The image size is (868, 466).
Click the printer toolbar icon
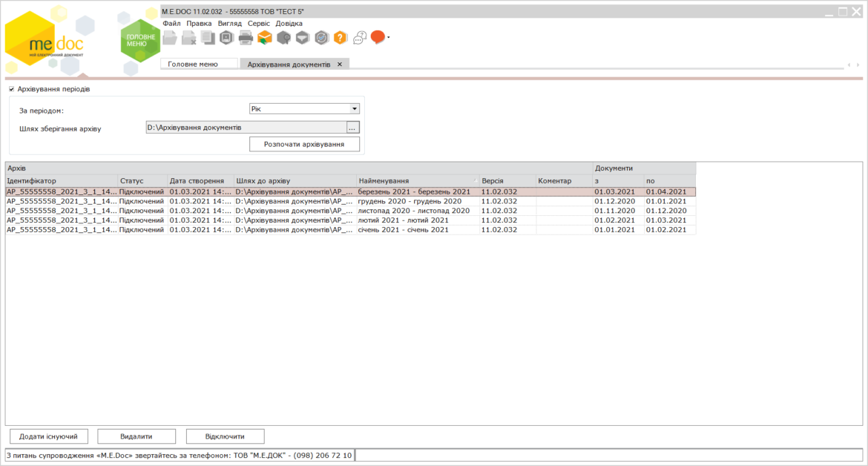coord(246,38)
